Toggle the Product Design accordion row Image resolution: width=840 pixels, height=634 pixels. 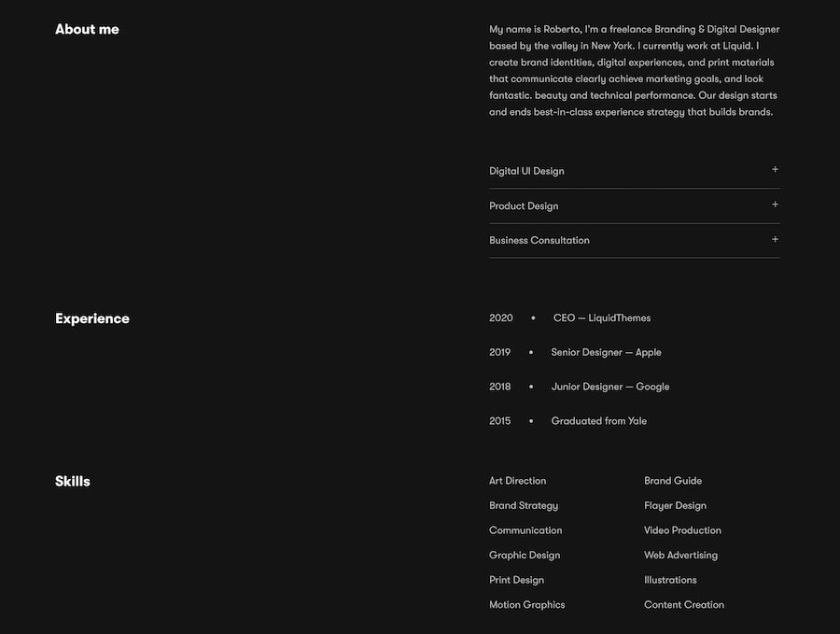click(x=524, y=205)
